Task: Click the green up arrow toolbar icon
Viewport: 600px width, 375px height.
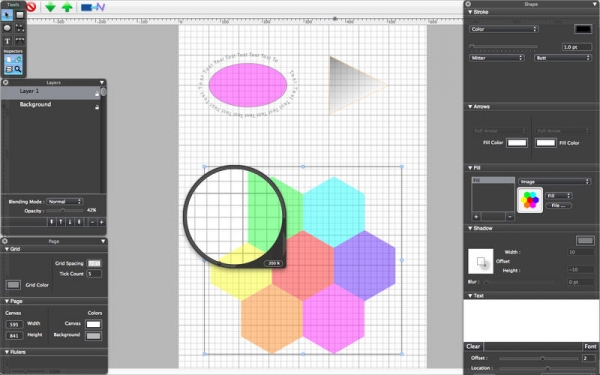Action: coord(67,7)
